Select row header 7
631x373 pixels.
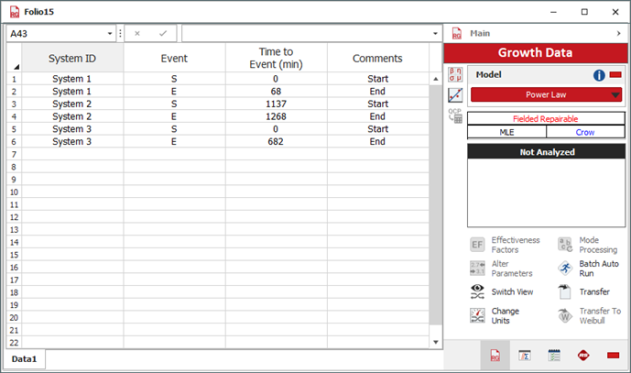coord(14,154)
